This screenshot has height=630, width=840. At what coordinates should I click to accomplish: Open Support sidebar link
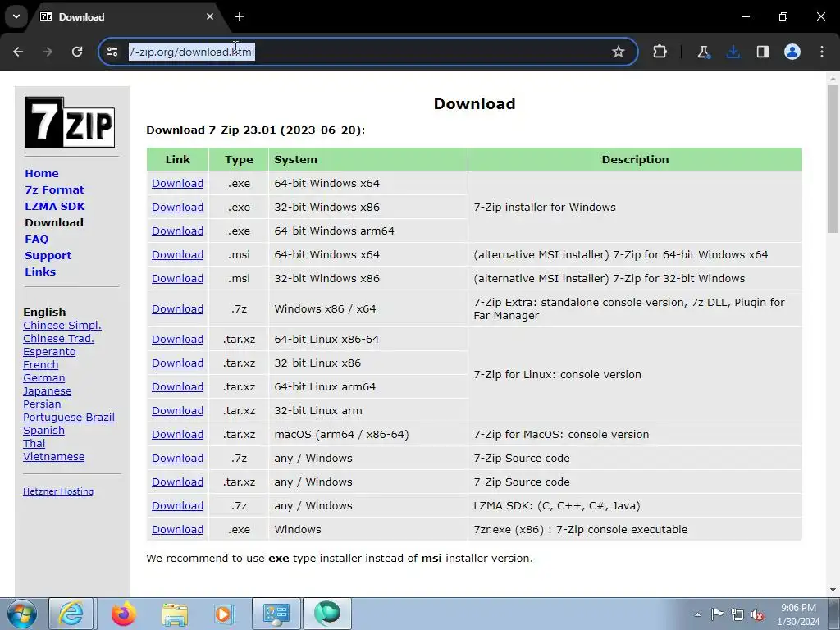coord(48,256)
